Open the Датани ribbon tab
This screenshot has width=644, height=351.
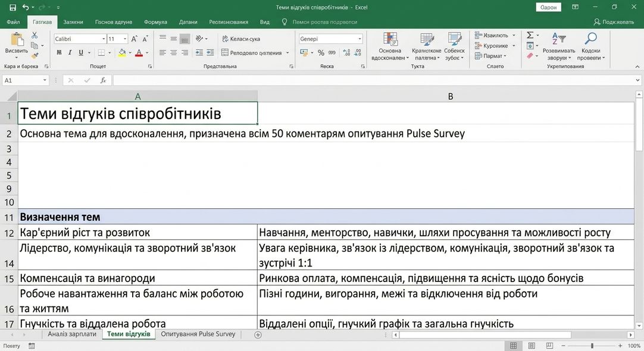click(x=188, y=22)
